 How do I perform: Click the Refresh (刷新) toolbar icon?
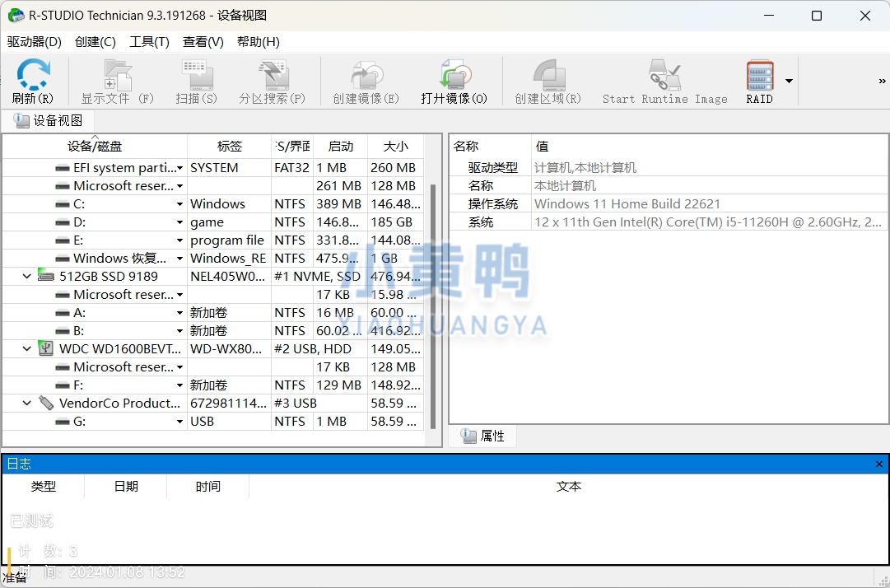[x=33, y=74]
